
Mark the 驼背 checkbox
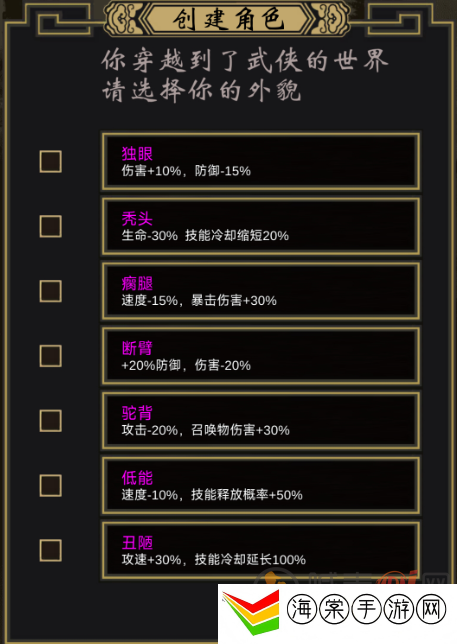(51, 421)
